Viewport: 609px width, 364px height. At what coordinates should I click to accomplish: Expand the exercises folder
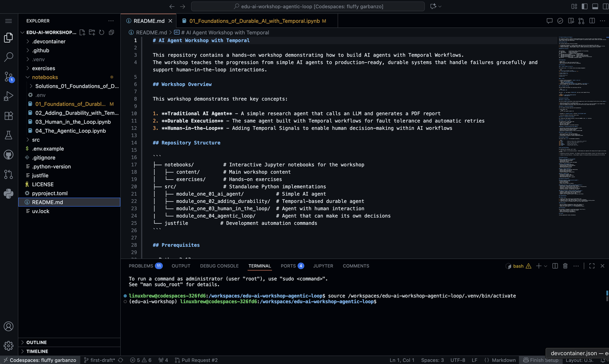coord(69,68)
